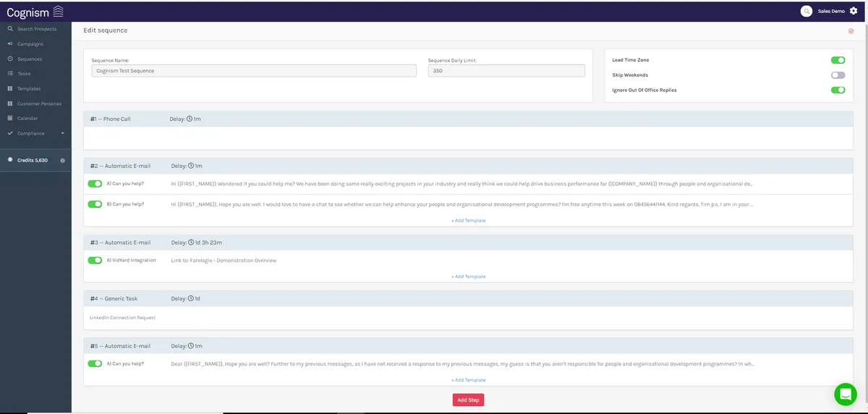Click the #2 Automatic E-mail header

click(468, 166)
